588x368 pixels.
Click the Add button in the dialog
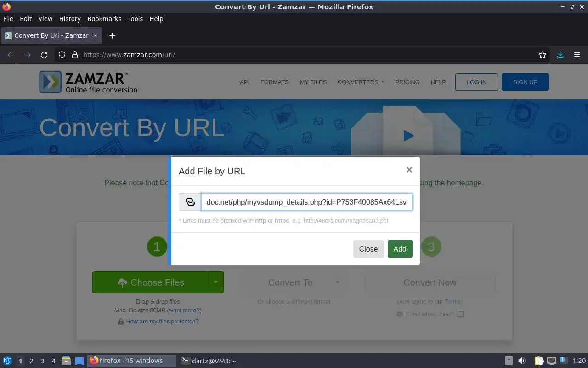pyautogui.click(x=400, y=249)
